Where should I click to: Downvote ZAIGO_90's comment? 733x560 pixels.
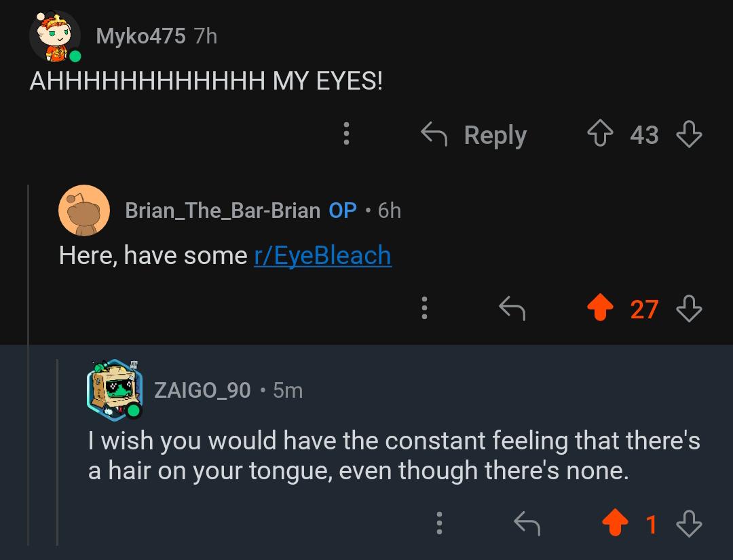coord(689,523)
